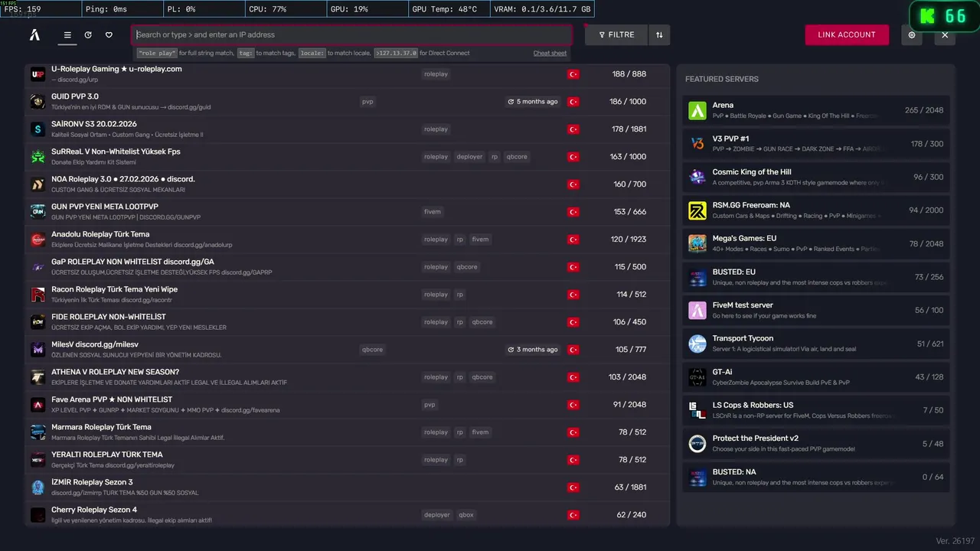Click the Marmara Roleplay server icon

pyautogui.click(x=38, y=432)
